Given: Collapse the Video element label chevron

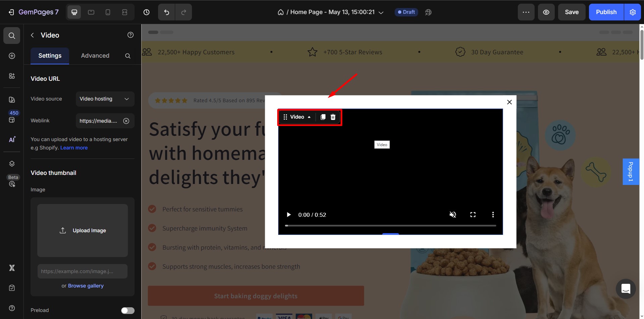Looking at the screenshot, I should pos(309,117).
